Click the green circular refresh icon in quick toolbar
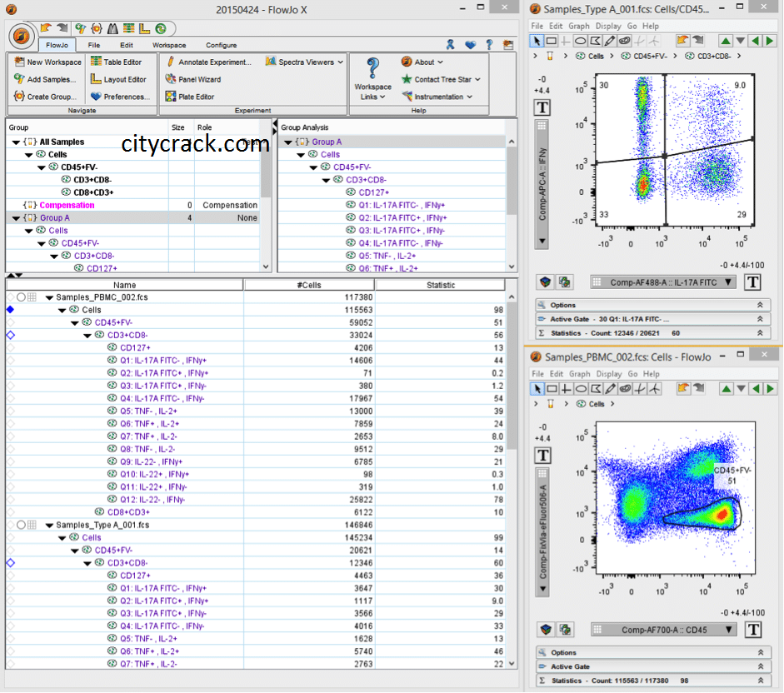Viewport: 784px width, 693px height. pyautogui.click(x=161, y=28)
